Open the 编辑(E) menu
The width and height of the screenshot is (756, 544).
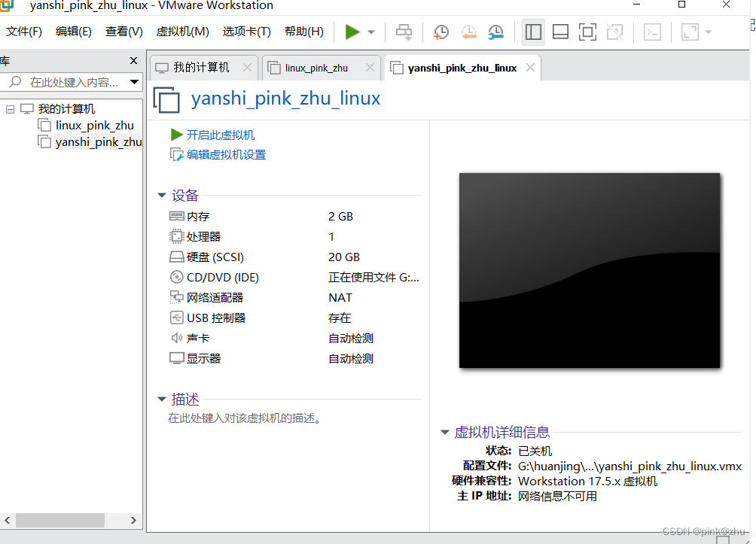[x=73, y=32]
